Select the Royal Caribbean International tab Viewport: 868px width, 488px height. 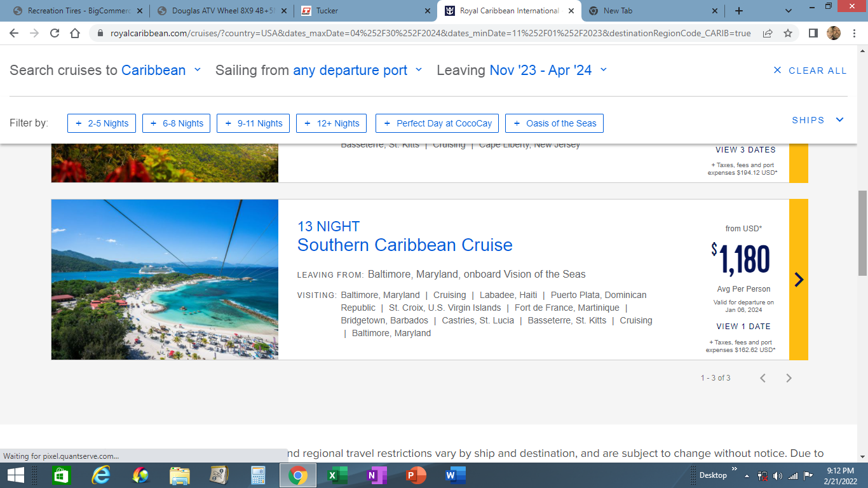[510, 11]
